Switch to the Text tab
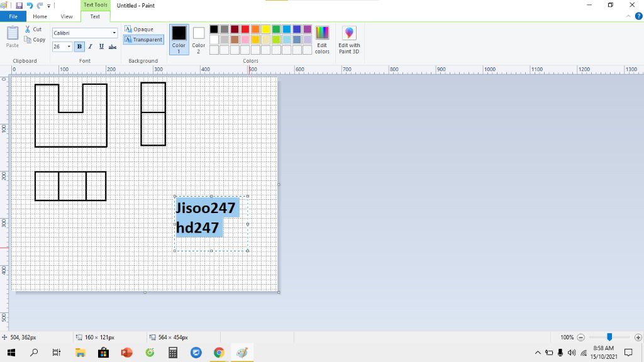Image resolution: width=644 pixels, height=362 pixels. [x=95, y=16]
